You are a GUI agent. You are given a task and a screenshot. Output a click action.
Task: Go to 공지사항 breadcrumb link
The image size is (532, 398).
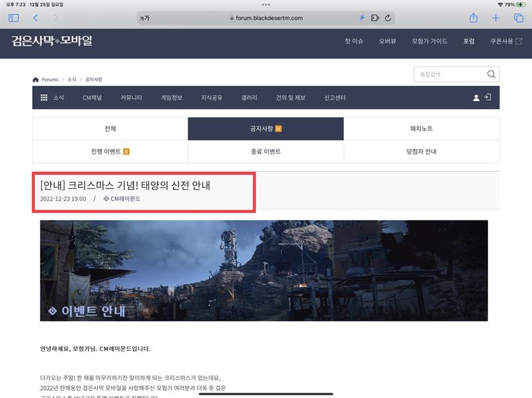coord(93,79)
